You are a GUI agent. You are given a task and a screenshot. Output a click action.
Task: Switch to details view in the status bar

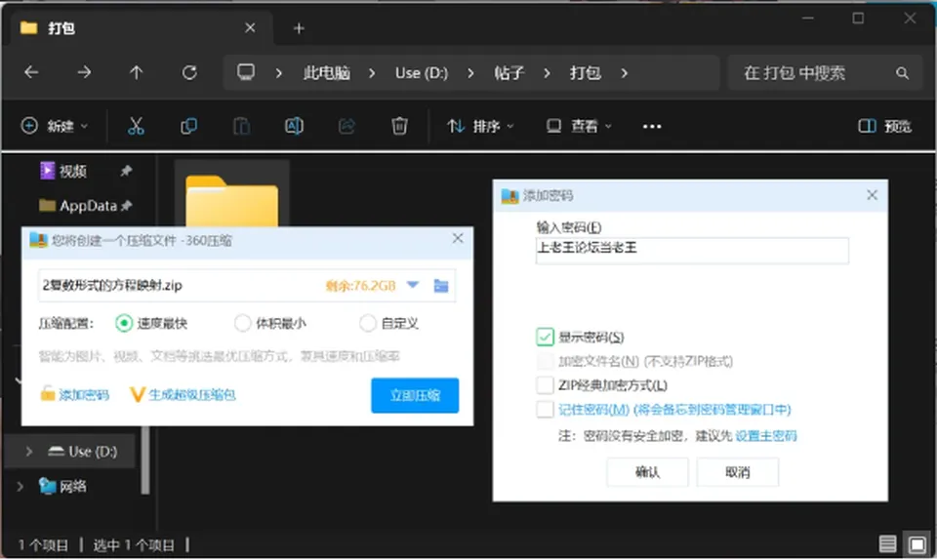887,543
